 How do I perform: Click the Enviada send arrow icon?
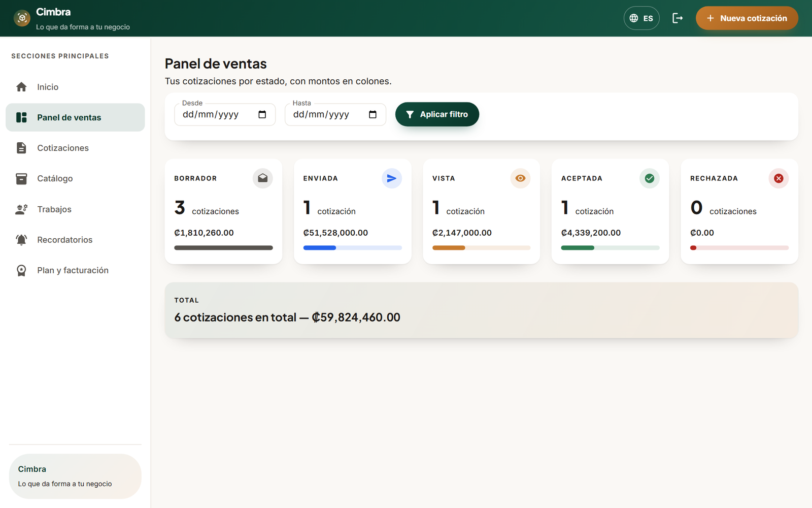tap(392, 178)
